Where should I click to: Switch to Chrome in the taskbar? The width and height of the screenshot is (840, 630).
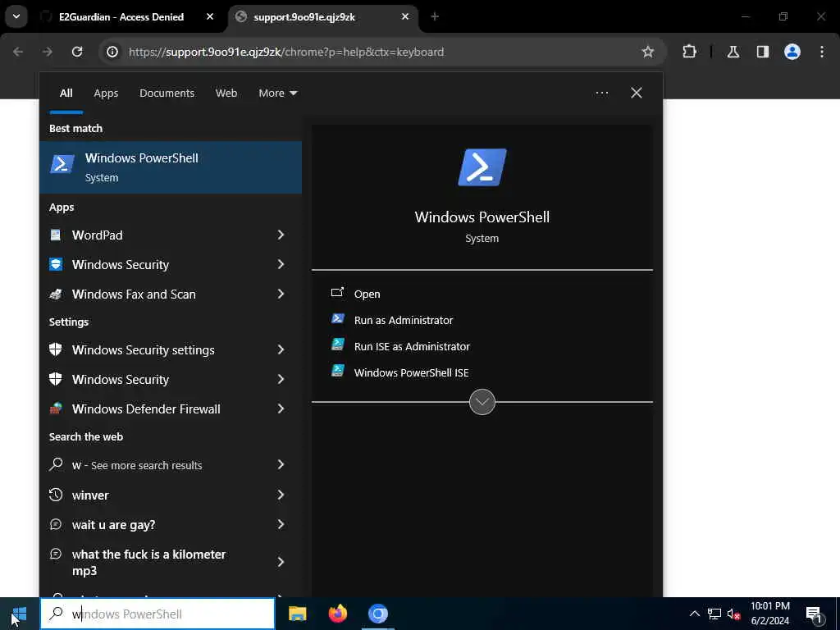[x=377, y=614]
